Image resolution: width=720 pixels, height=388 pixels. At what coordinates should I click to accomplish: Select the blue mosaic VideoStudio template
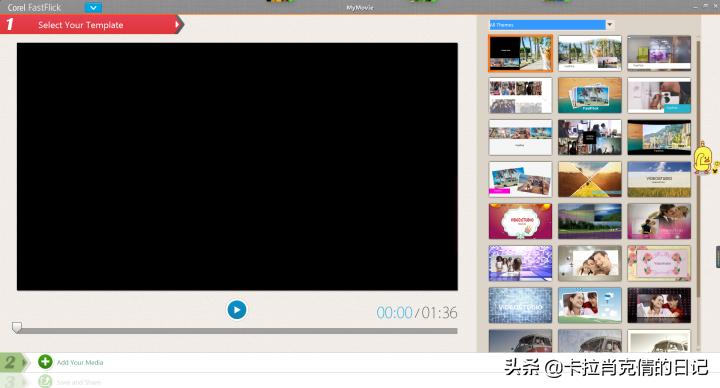point(520,305)
